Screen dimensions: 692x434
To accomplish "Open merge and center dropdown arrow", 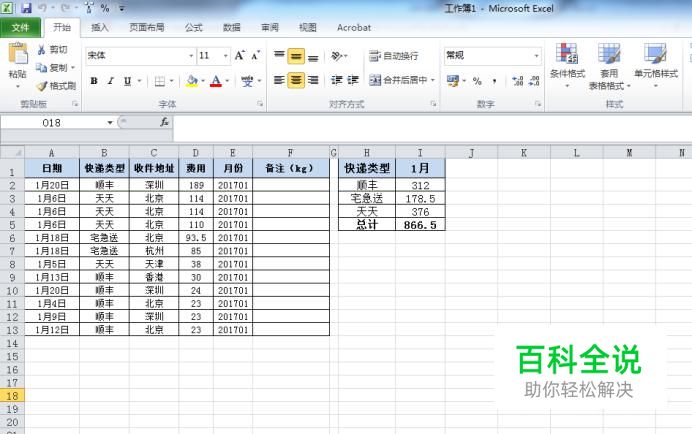I will [433, 80].
